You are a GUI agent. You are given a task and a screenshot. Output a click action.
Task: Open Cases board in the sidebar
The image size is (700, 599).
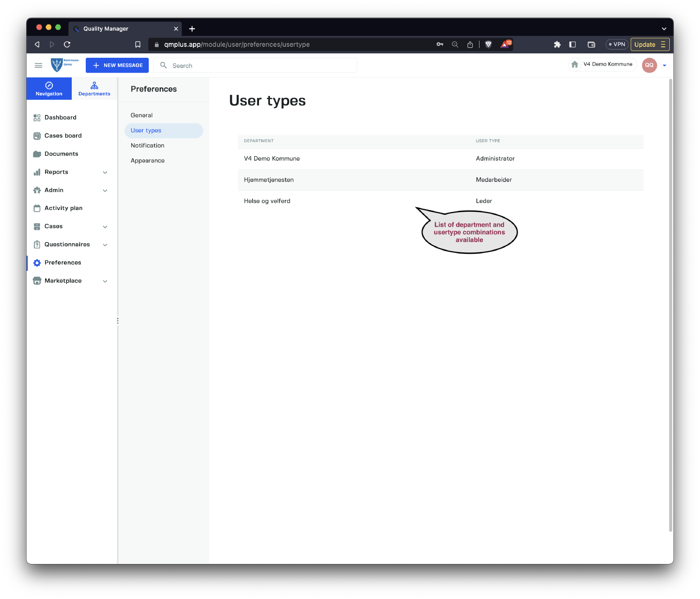63,136
